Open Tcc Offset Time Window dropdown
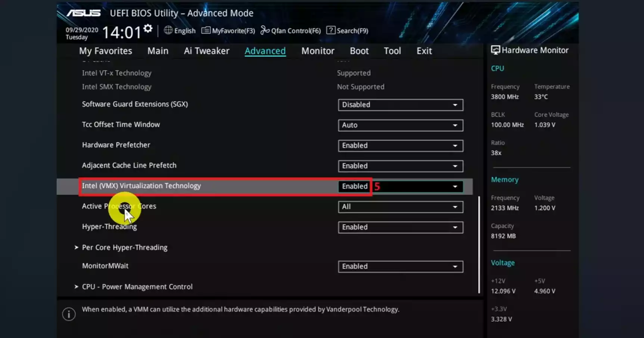 click(x=400, y=125)
